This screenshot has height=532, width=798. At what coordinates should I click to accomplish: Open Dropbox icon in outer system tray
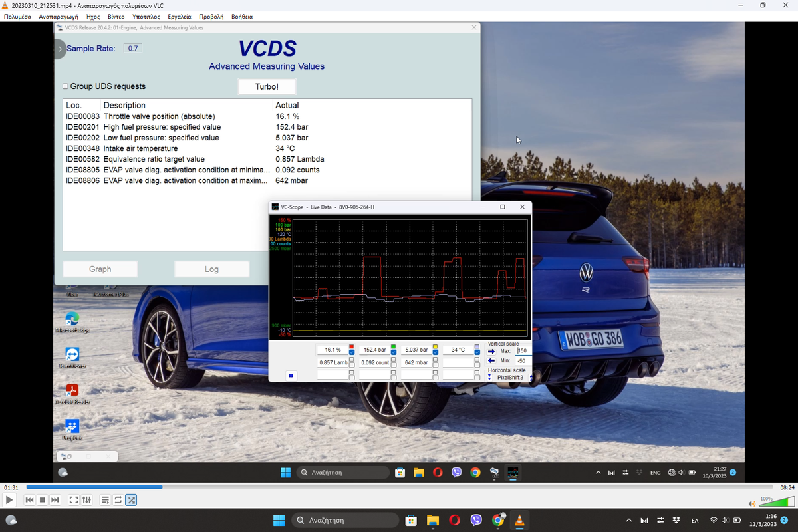(x=676, y=520)
